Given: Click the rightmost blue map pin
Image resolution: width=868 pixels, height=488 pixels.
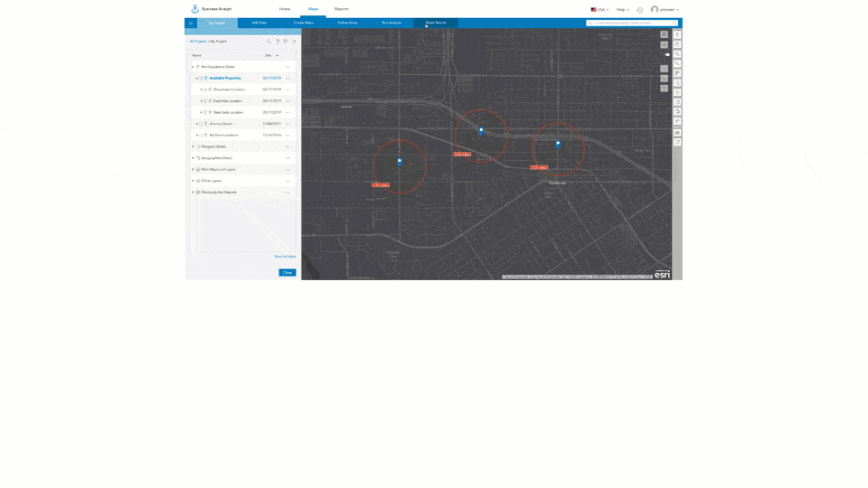Looking at the screenshot, I should pyautogui.click(x=558, y=145).
